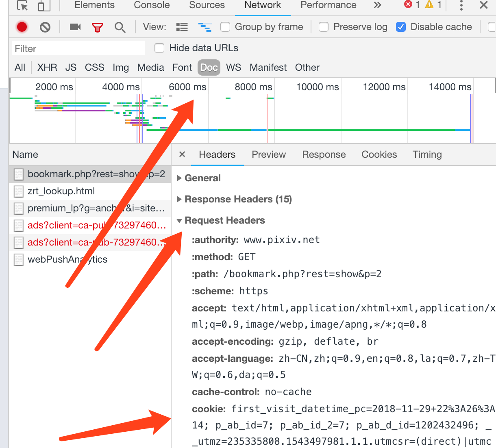Click the bookmark.php document icon

19,174
